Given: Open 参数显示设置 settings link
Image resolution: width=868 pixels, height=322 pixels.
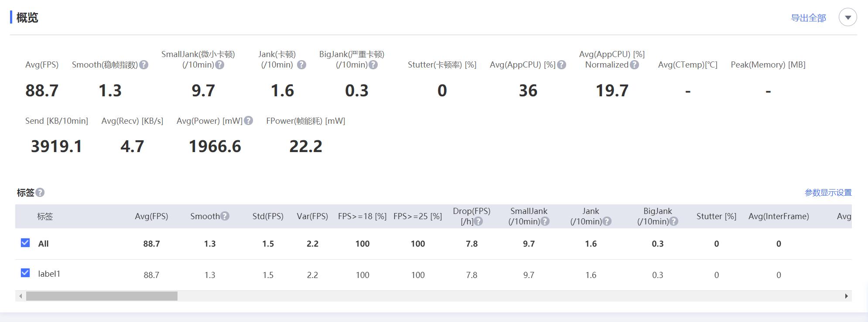Looking at the screenshot, I should click(828, 193).
